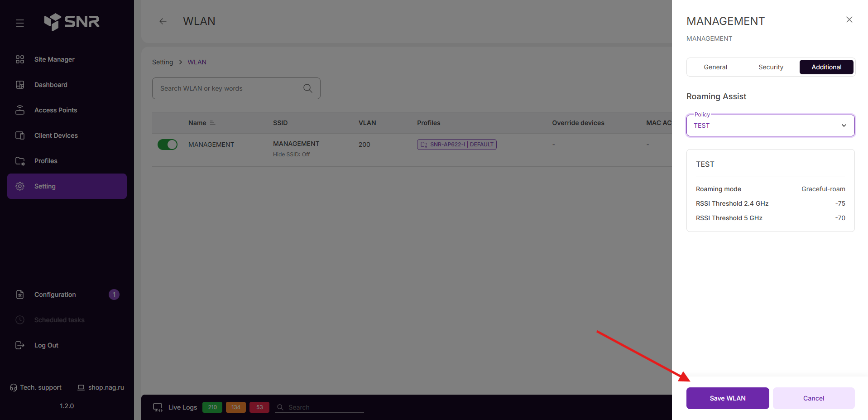Click the WLAN breadcrumb link

pyautogui.click(x=197, y=62)
